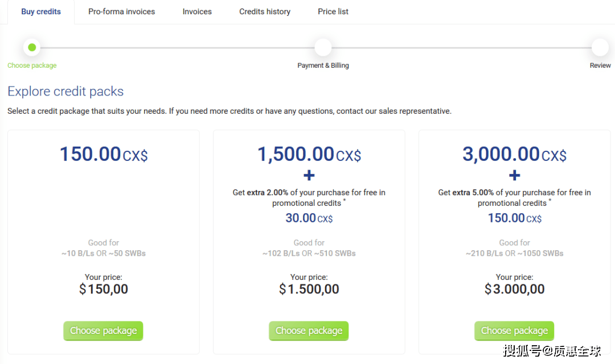Click the Payment & Billing step circle
This screenshot has width=615, height=364.
(323, 47)
